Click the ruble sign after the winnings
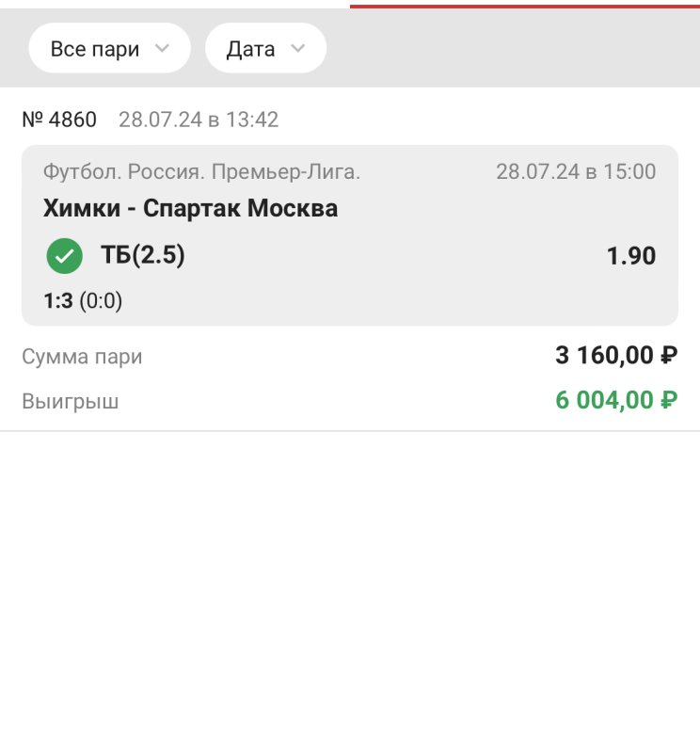This screenshot has height=753, width=700. pos(668,401)
